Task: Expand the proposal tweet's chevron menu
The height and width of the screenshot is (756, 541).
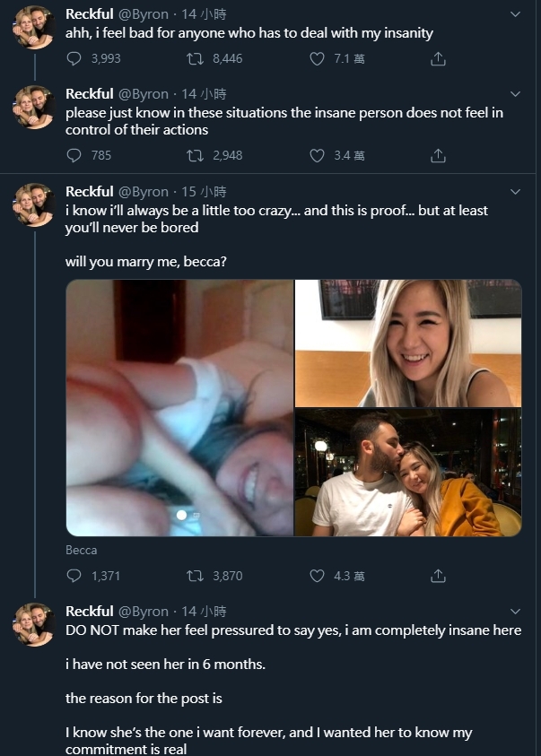Action: (515, 192)
